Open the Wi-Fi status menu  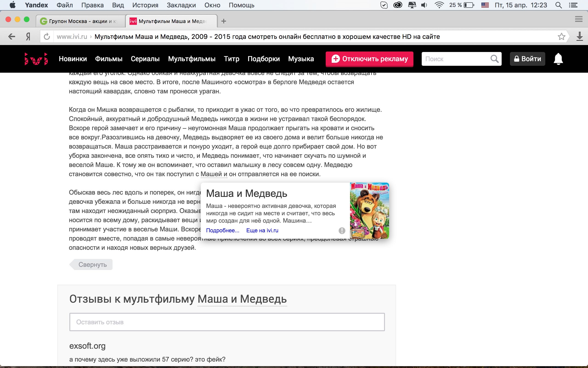(x=439, y=5)
